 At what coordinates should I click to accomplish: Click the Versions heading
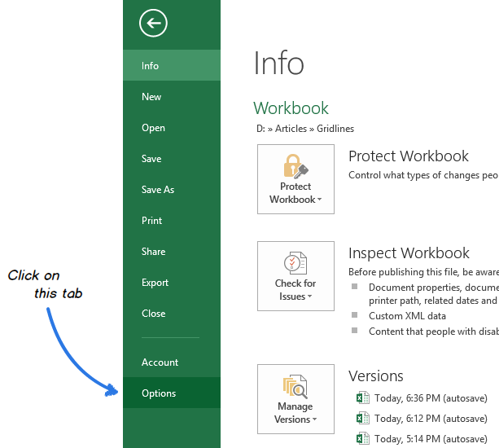pyautogui.click(x=376, y=376)
